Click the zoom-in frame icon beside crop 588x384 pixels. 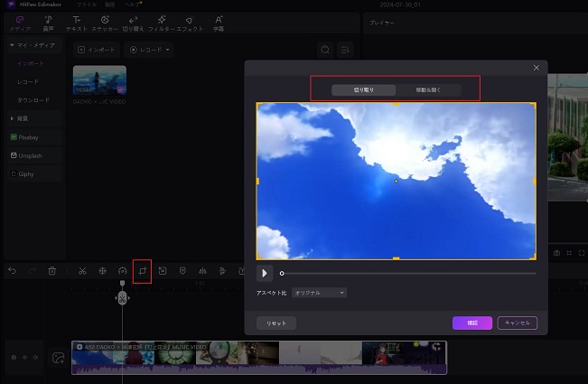click(163, 271)
